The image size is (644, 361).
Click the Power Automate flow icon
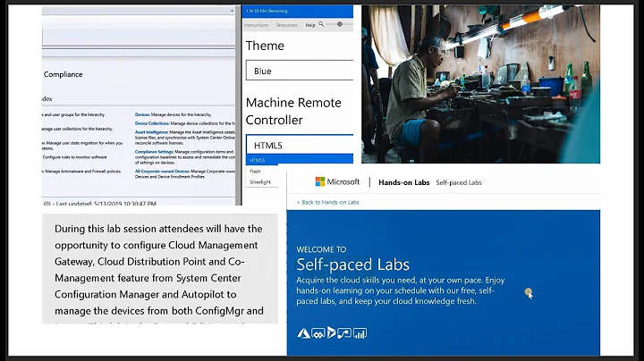(344, 333)
